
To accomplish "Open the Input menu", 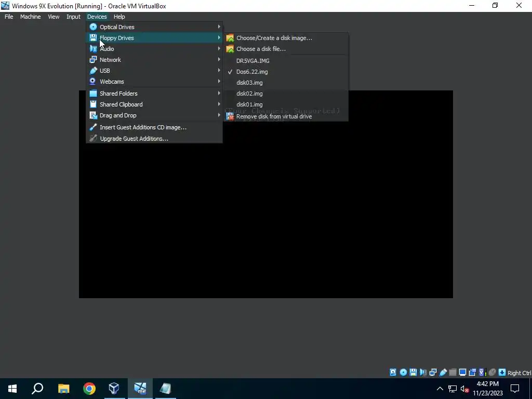I will pyautogui.click(x=73, y=17).
